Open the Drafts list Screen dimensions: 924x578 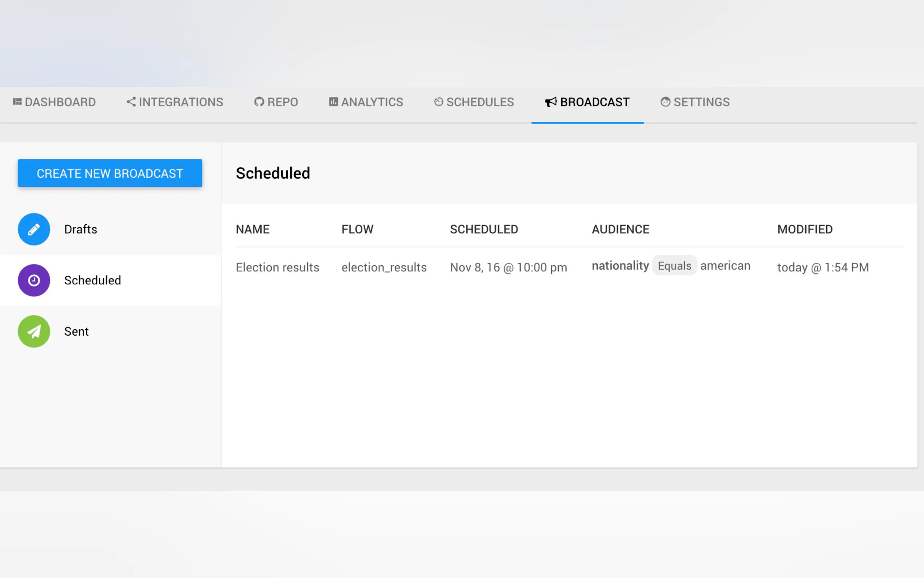click(81, 229)
